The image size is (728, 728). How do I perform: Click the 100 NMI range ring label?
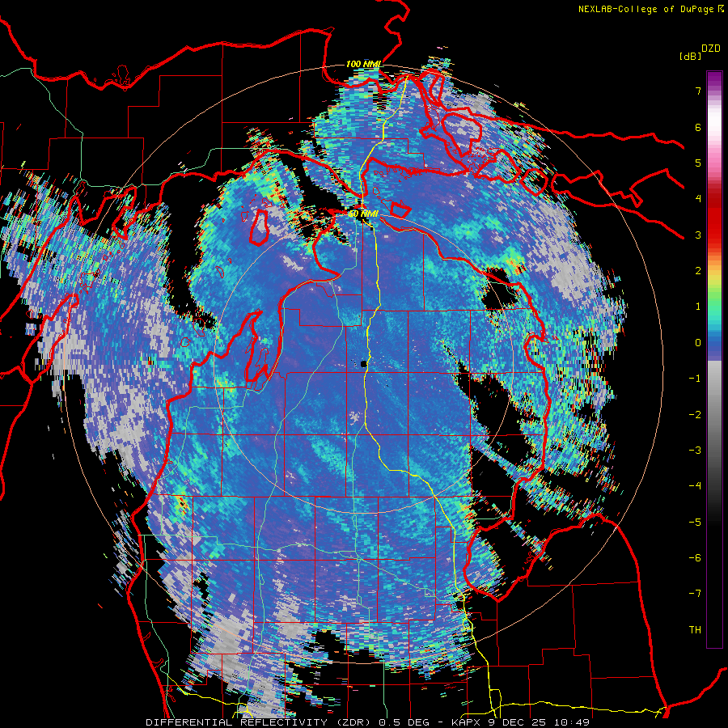click(363, 64)
